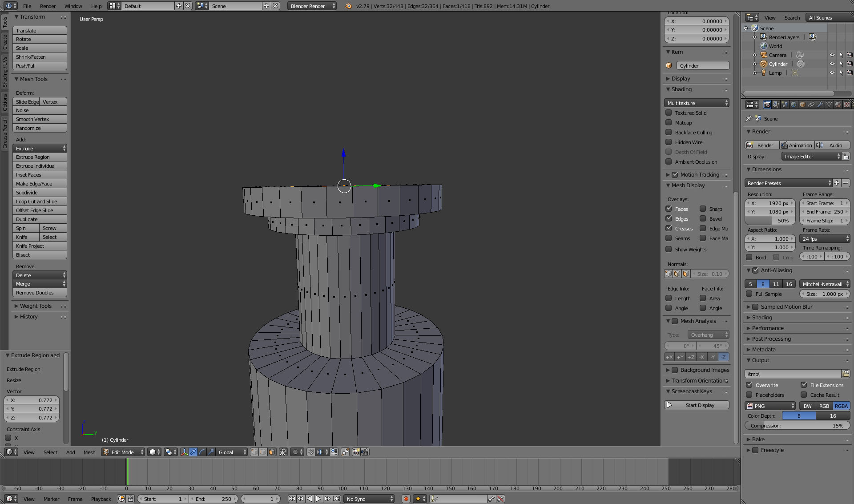854x504 pixels.
Task: Open the PNG file format dropdown
Action: 770,406
